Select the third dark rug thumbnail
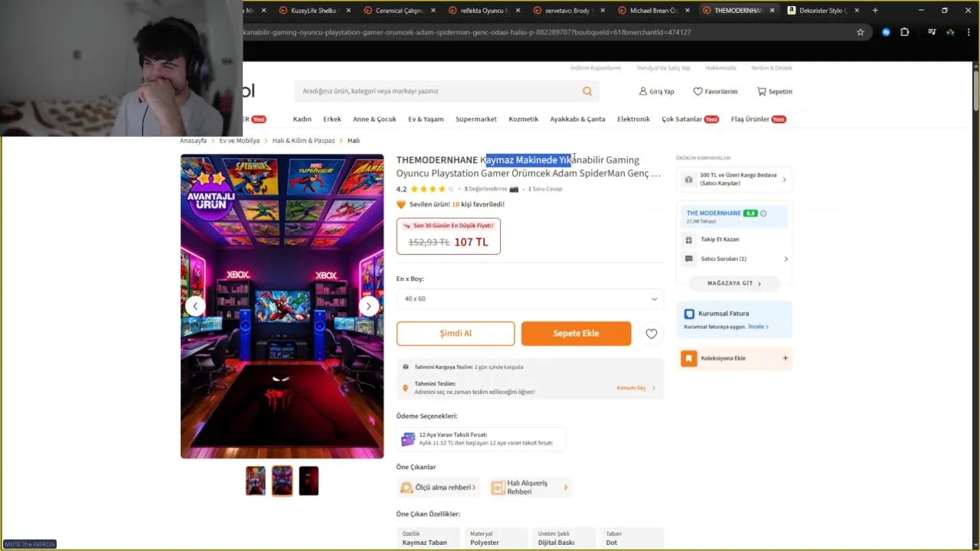 click(x=309, y=481)
